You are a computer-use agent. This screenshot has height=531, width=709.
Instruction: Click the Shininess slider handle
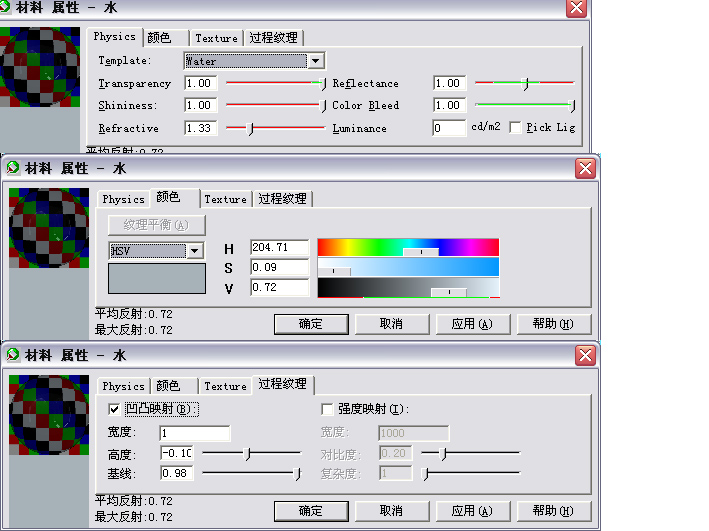[x=323, y=106]
